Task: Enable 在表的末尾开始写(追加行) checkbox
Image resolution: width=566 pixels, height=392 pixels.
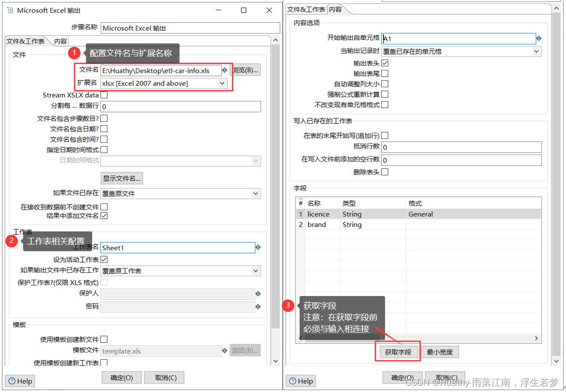Action: click(385, 135)
